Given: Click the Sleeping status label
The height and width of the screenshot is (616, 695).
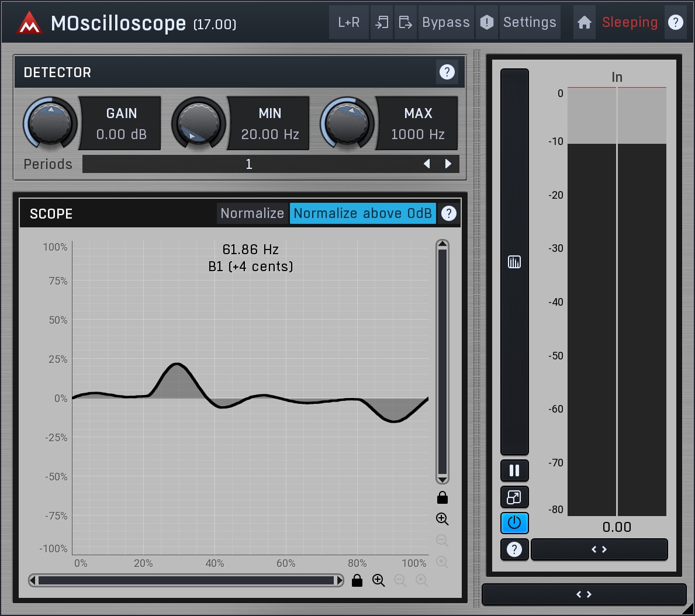Looking at the screenshot, I should click(x=630, y=22).
